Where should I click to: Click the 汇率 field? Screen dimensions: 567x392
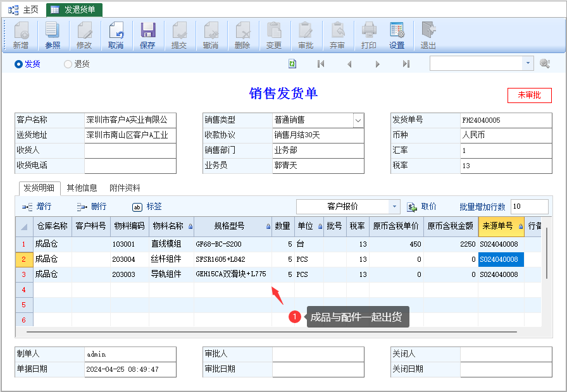click(x=506, y=150)
